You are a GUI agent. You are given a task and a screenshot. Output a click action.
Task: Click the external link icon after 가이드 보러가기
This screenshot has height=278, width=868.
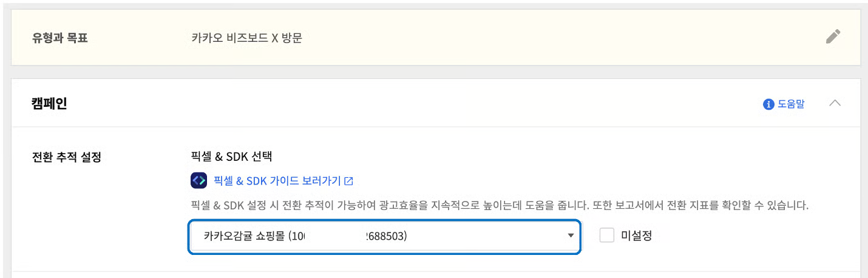tap(349, 181)
